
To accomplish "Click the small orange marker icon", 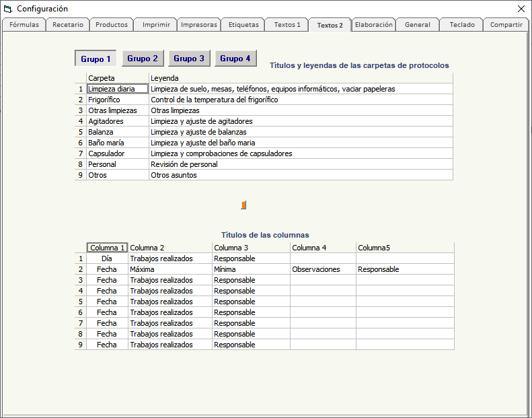I will tap(243, 205).
